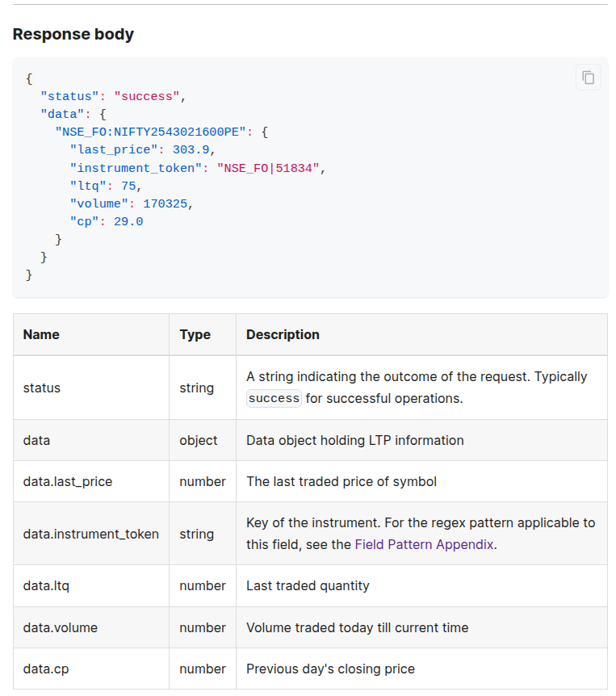
Task: Click the object type in data row
Action: pyautogui.click(x=199, y=440)
